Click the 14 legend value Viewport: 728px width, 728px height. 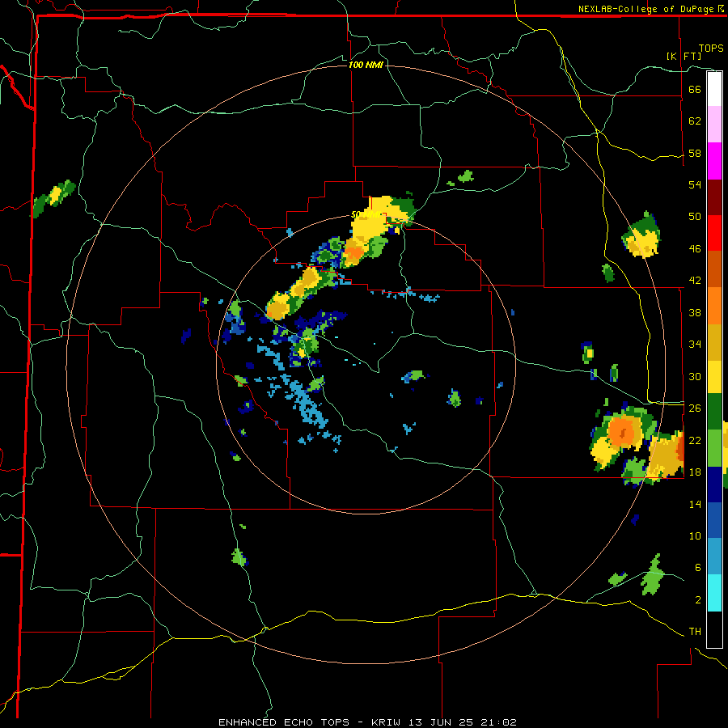(x=695, y=504)
